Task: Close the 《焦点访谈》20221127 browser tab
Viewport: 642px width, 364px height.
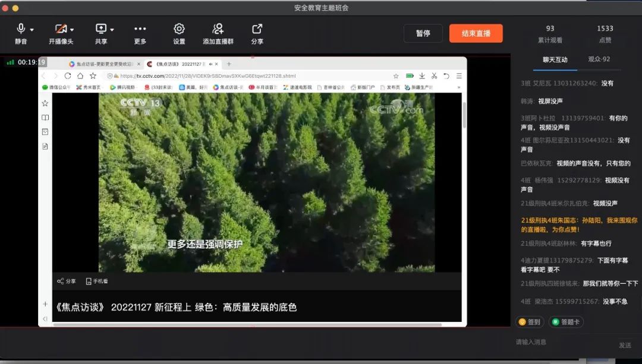Action: (x=216, y=64)
